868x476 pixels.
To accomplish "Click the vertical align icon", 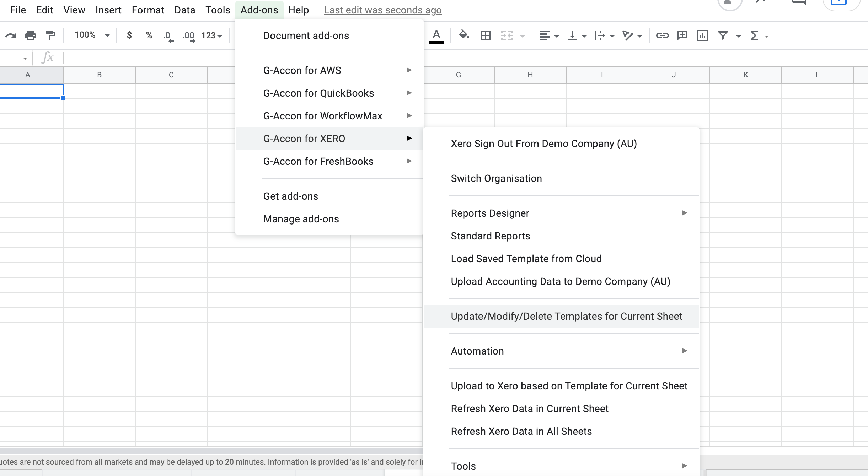I will [572, 36].
